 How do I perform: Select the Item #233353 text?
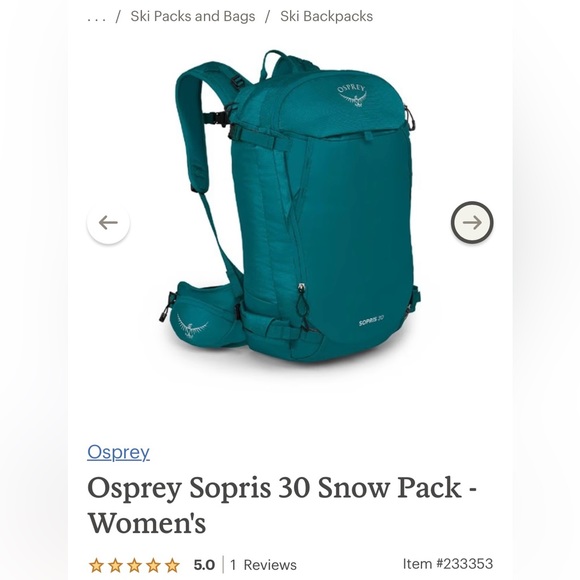point(448,564)
